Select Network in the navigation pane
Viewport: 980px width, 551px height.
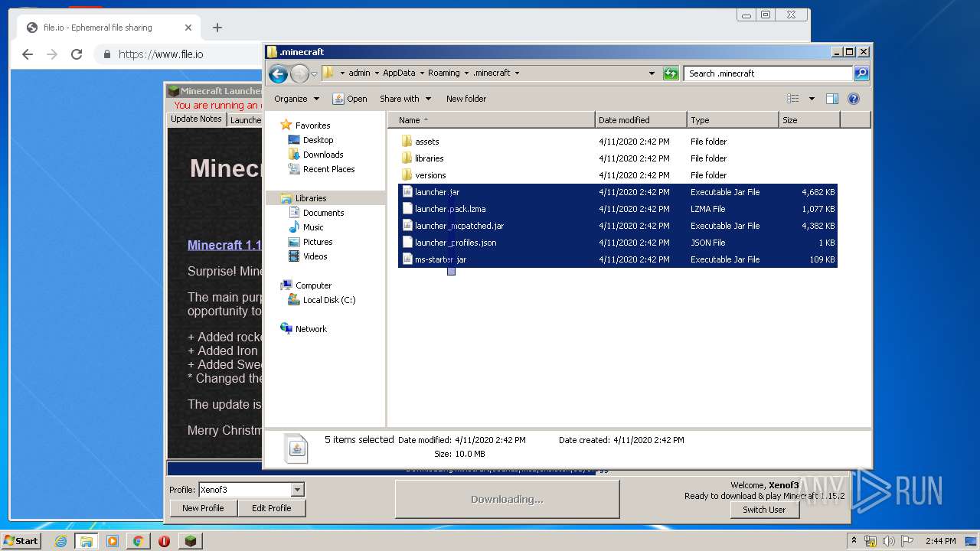click(x=304, y=329)
